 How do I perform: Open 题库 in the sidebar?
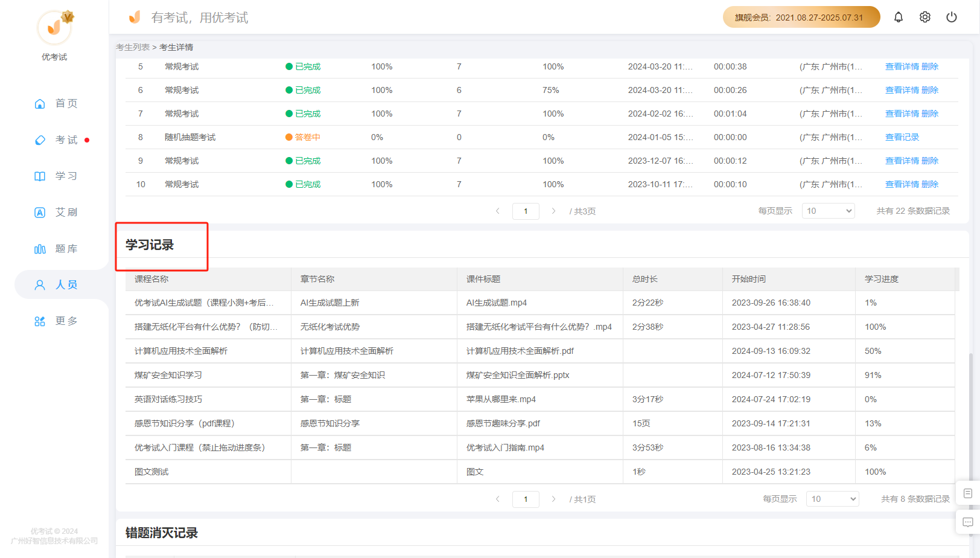(x=56, y=249)
